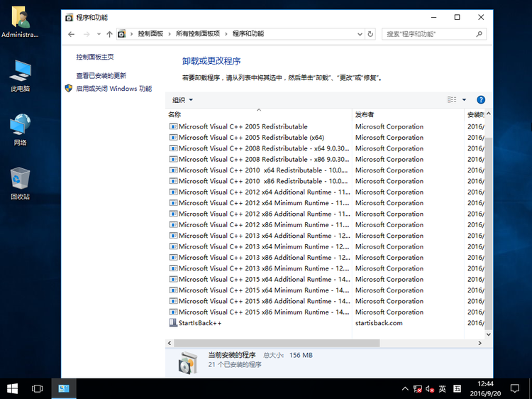The width and height of the screenshot is (532, 399).
Task: Open view options dropdown arrow next to view icon
Action: coord(464,100)
